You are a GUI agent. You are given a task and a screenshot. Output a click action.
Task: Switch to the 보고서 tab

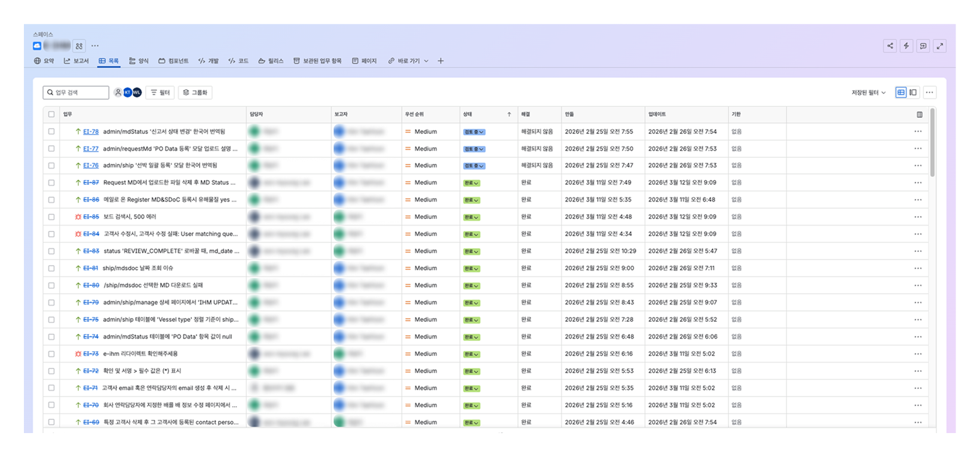(76, 61)
